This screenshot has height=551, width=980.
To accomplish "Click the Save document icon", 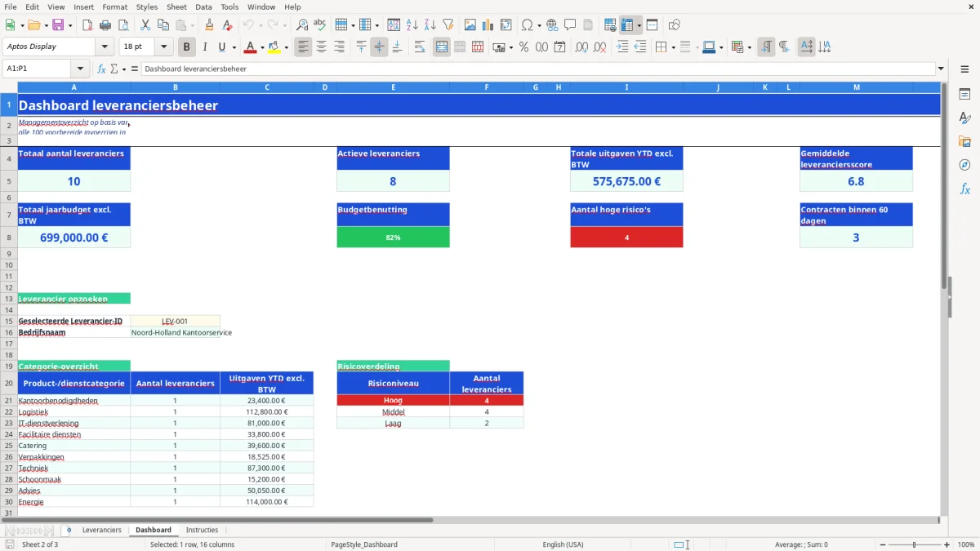I will (x=58, y=25).
